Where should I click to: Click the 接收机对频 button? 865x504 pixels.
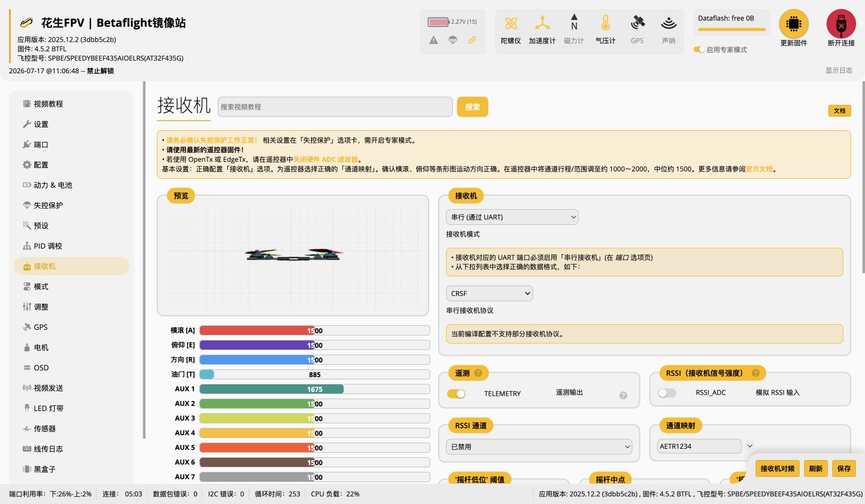pos(777,468)
